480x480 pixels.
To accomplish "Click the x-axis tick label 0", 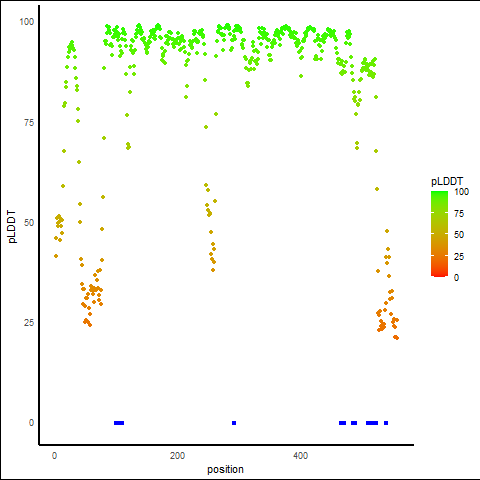I will click(x=54, y=455).
